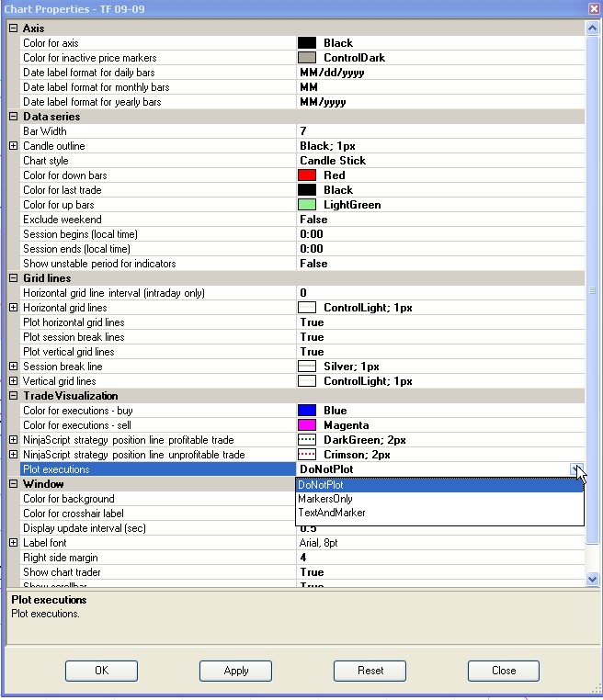Click the Black swatch for last trade
Viewport: 603px width, 700px height.
307,190
